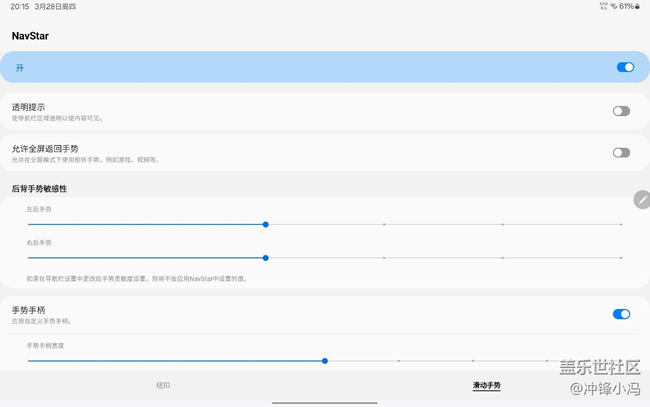Select the 滑动手势 tab
Viewport: 650px width, 407px height.
point(486,385)
